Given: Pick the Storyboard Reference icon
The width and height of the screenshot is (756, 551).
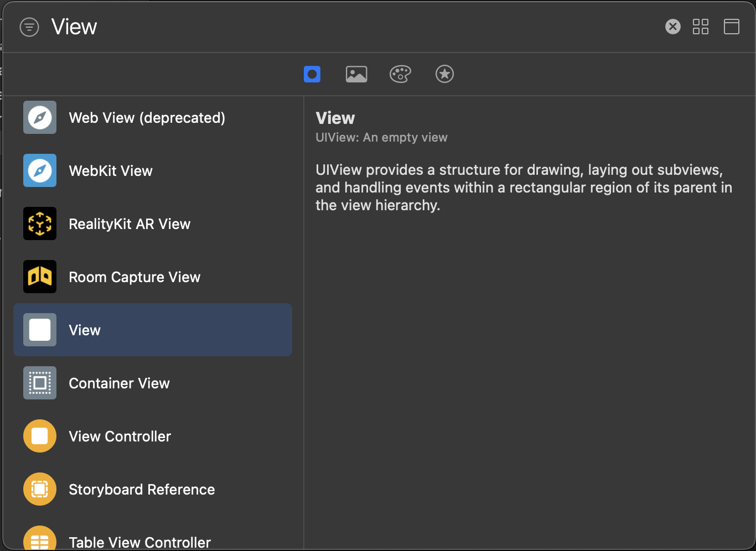Looking at the screenshot, I should 40,489.
